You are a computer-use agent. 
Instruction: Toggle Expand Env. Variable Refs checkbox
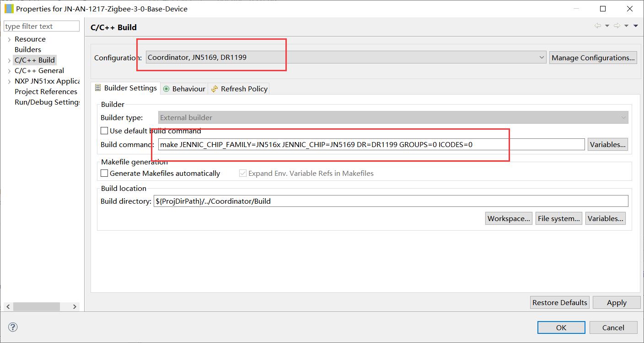click(243, 173)
